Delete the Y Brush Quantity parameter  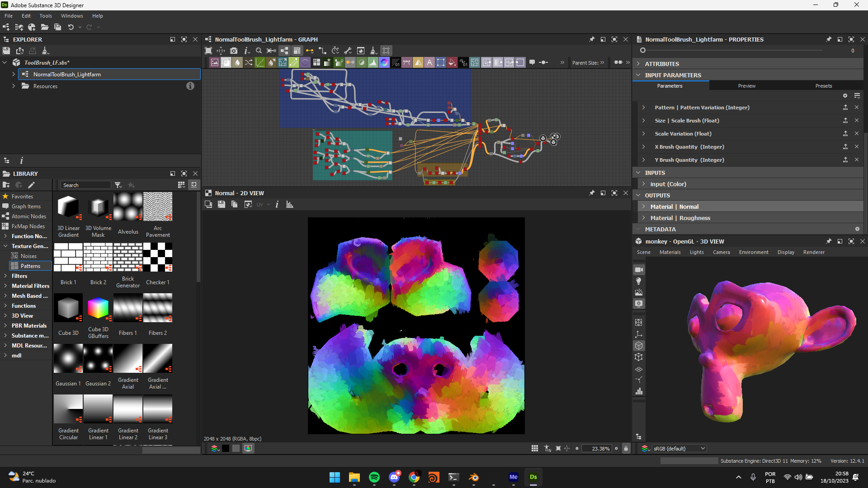tap(857, 160)
